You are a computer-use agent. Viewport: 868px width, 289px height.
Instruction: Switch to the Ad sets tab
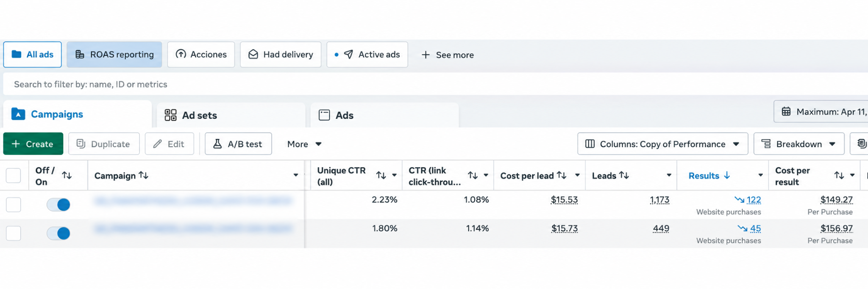(231, 115)
